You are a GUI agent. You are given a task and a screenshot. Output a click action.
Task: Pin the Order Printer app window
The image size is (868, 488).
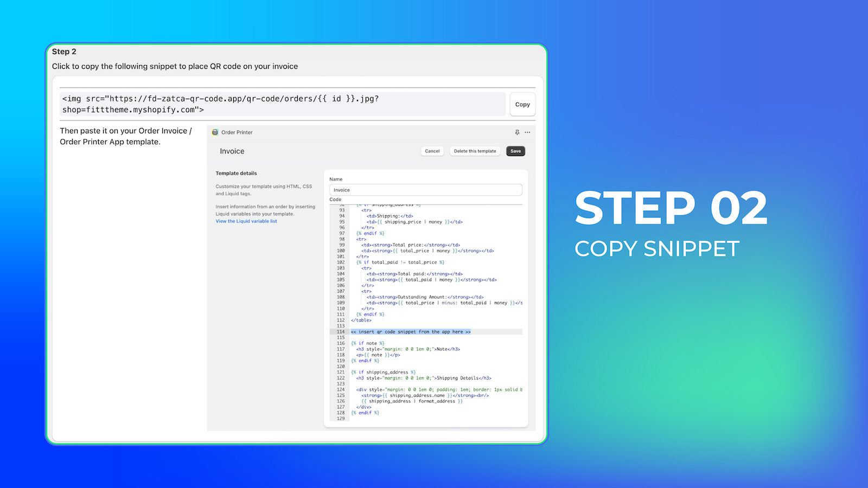point(518,132)
